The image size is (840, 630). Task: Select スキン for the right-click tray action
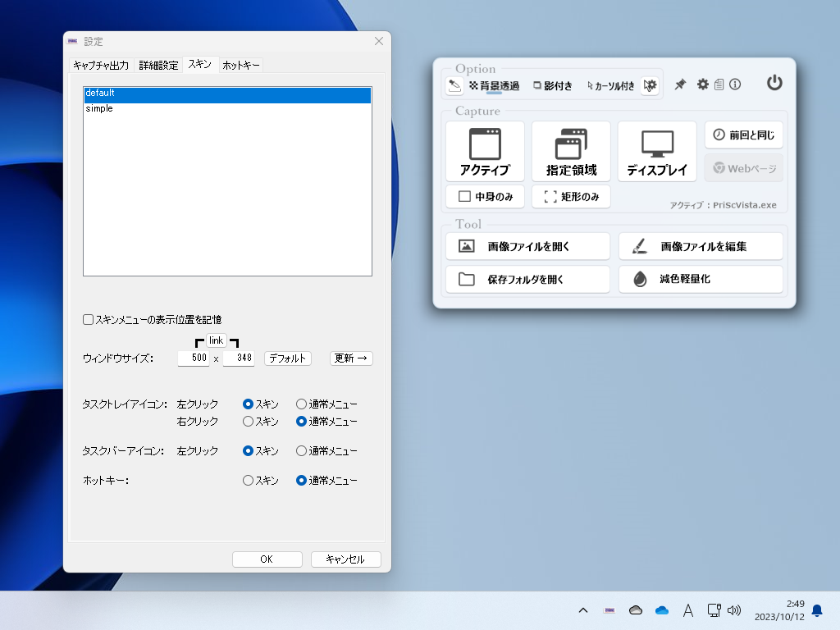click(248, 421)
